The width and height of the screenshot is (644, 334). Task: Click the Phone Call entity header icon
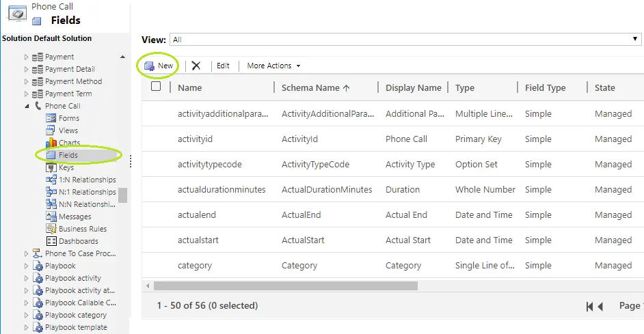tap(17, 13)
